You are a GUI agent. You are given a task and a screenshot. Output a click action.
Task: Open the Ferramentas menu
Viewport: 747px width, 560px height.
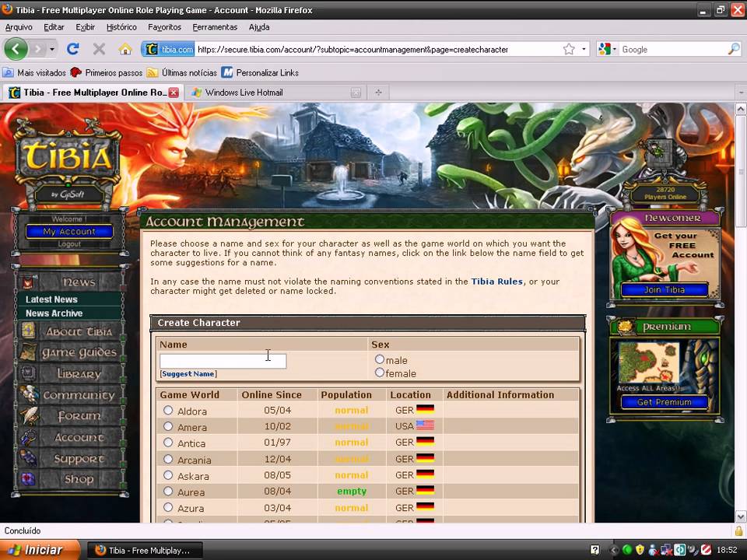click(215, 27)
